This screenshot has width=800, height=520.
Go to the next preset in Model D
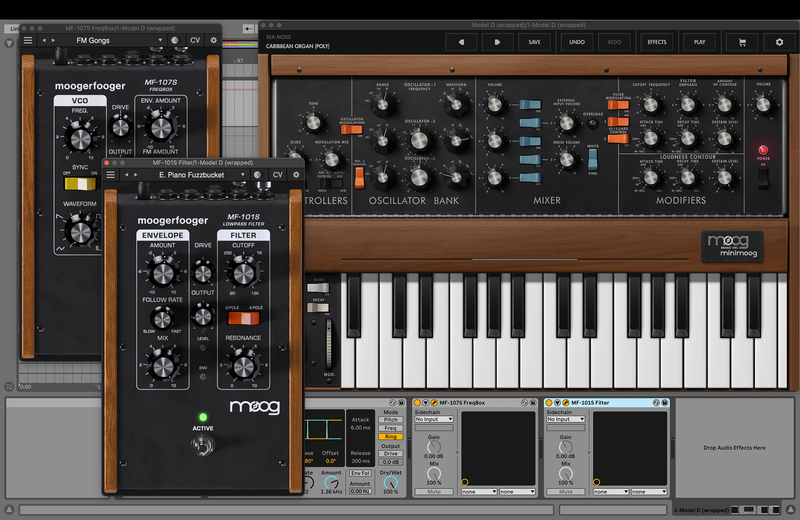tap(497, 42)
